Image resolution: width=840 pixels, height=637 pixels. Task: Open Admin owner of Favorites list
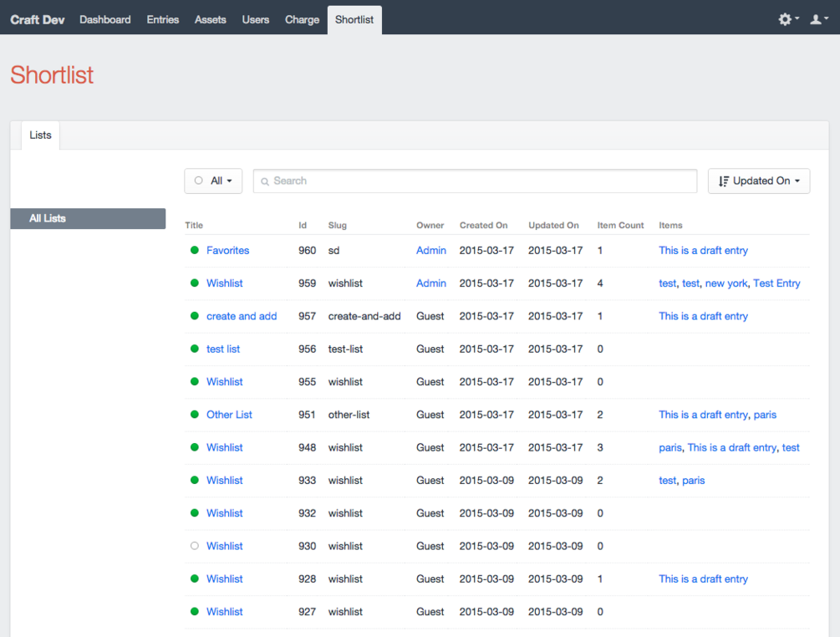click(x=431, y=250)
